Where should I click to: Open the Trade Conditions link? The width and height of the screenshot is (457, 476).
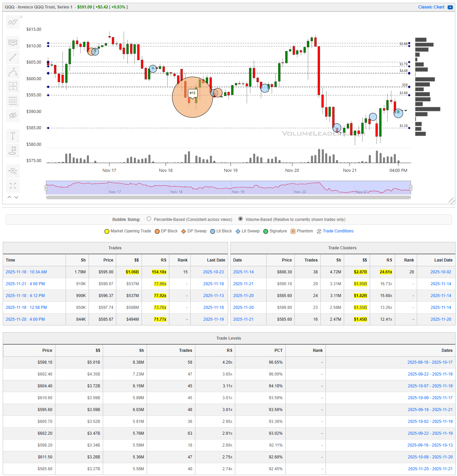click(338, 231)
